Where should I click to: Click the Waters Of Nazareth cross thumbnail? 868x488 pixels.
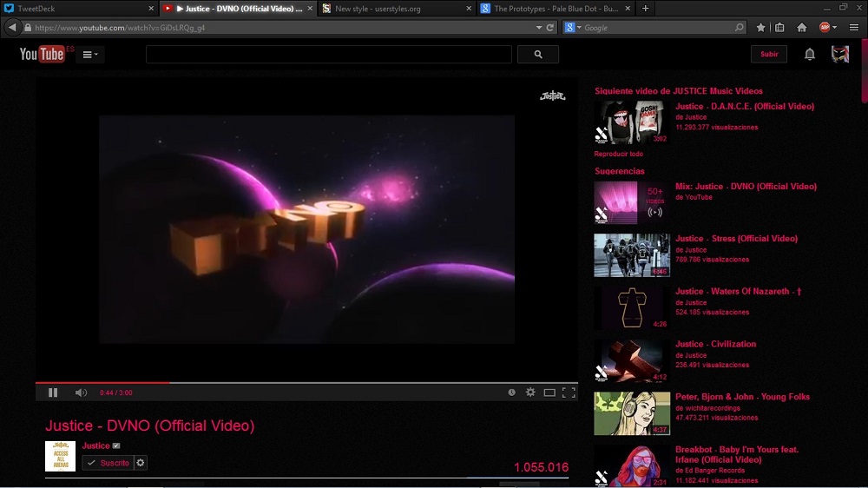click(632, 307)
